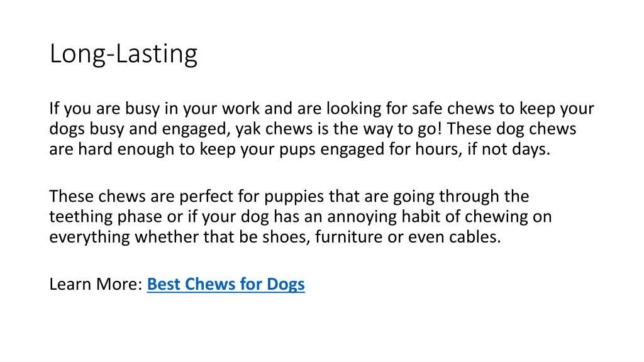Click the second paragraph about teething puppies
This screenshot has height=362, width=644.
coord(300,217)
